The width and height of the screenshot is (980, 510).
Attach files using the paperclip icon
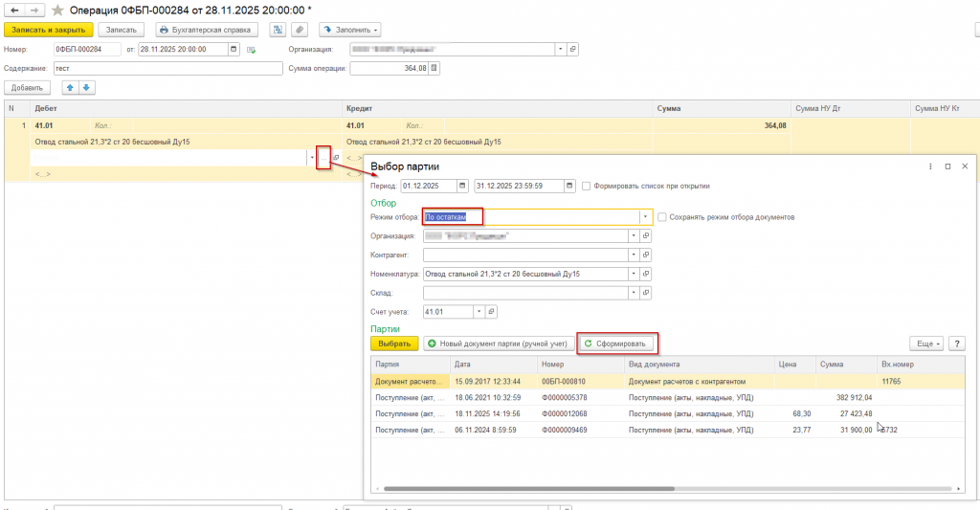[x=300, y=30]
